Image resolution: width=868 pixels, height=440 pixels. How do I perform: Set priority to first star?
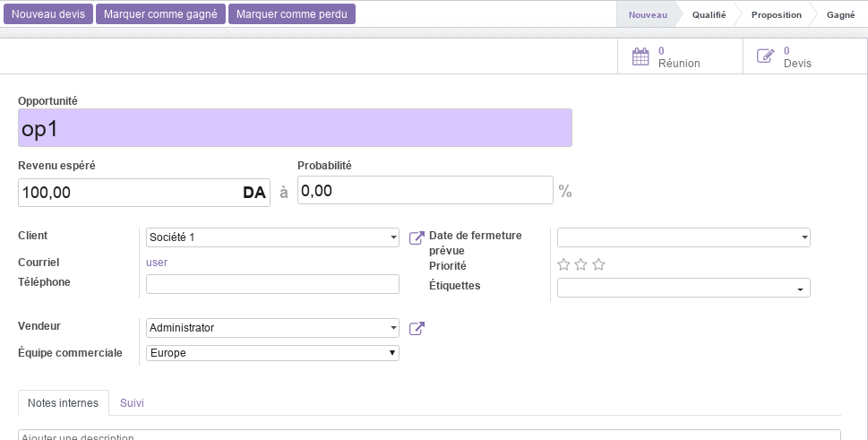pos(563,264)
